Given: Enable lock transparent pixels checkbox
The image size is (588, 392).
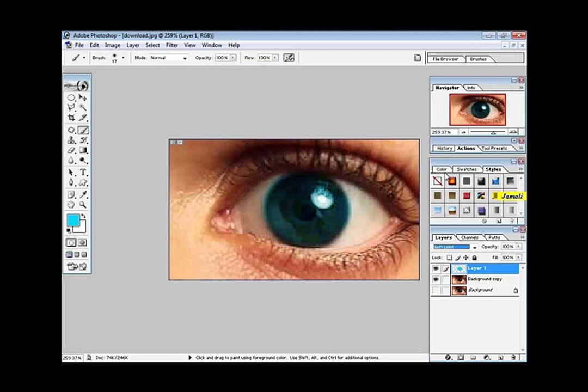Looking at the screenshot, I should point(450,258).
